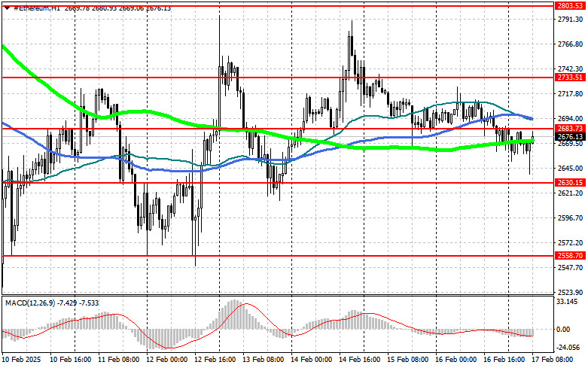Viewport: 588px width, 368px height.
Task: Select the 10 Feb 2025 date label
Action: tap(21, 361)
